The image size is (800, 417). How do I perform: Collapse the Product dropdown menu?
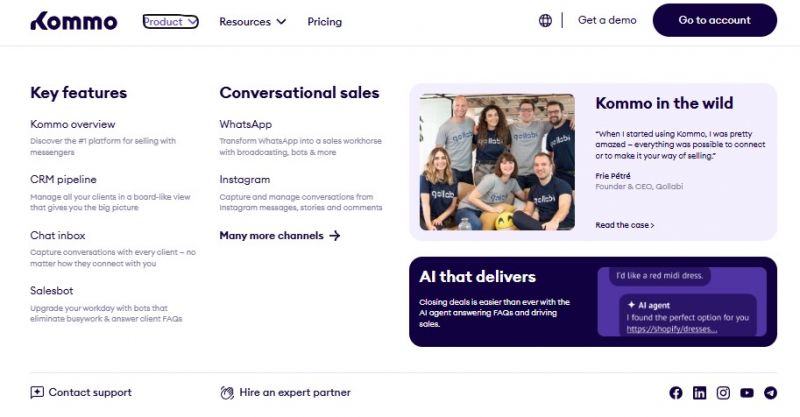tap(170, 21)
